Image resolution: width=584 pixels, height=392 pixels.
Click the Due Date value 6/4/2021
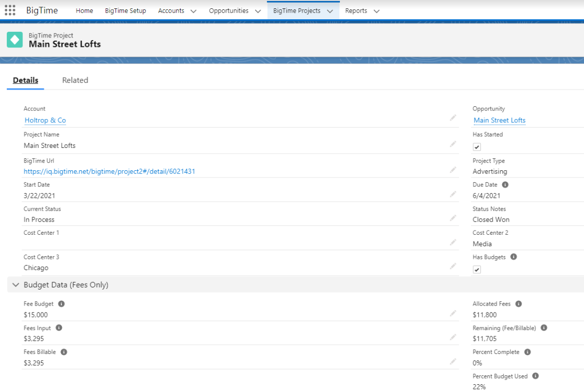tap(487, 196)
